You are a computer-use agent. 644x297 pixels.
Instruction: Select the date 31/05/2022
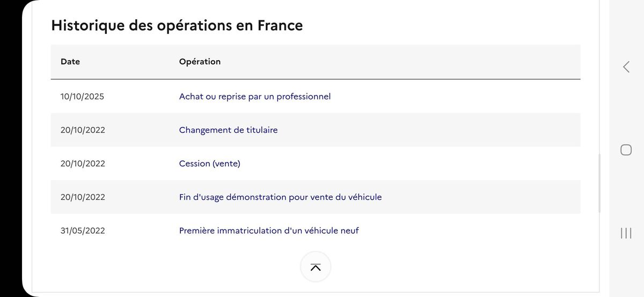pos(83,231)
